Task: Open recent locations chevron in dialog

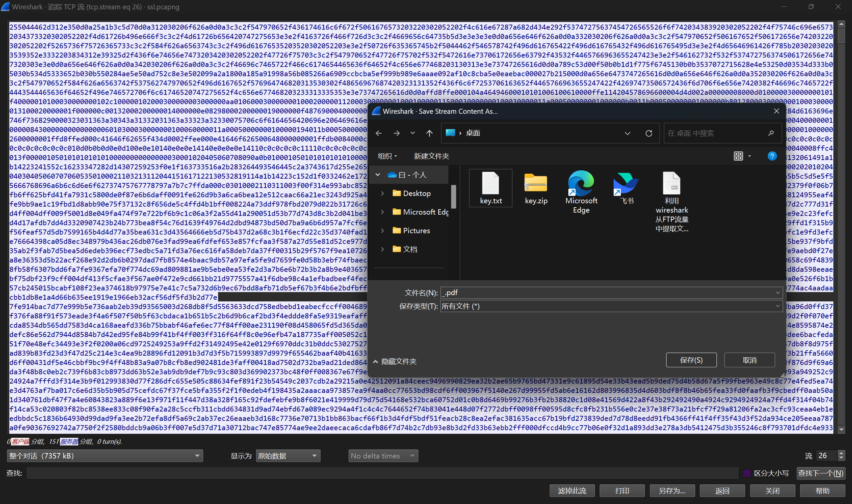Action: (x=412, y=133)
